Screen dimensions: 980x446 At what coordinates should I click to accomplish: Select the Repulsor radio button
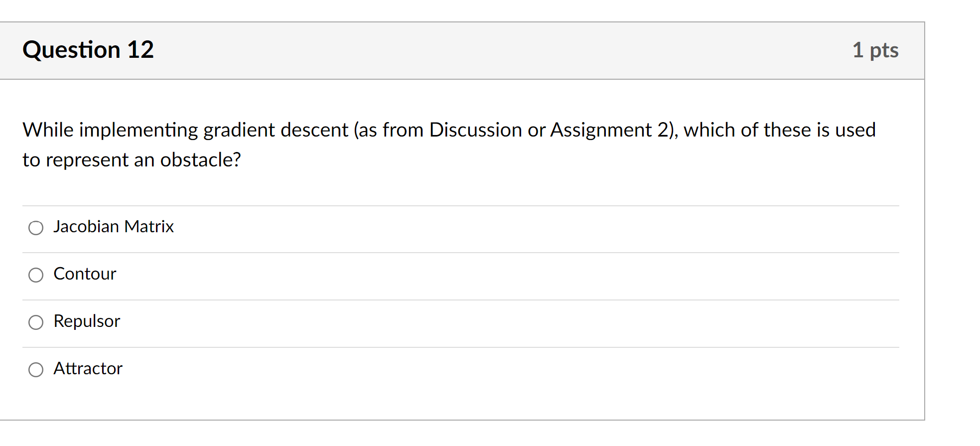coord(35,322)
